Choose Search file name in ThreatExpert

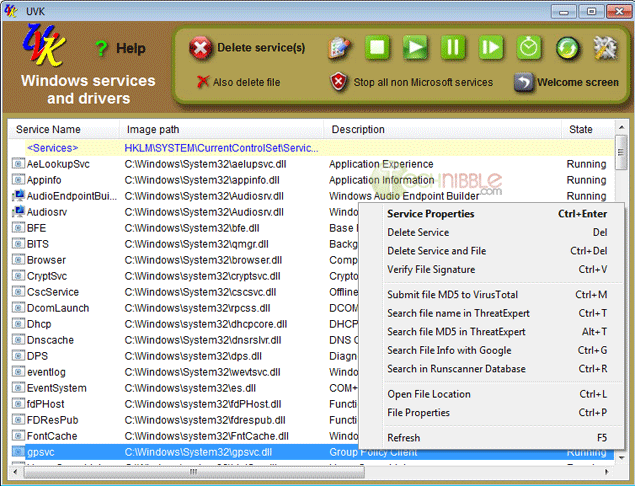pyautogui.click(x=497, y=313)
